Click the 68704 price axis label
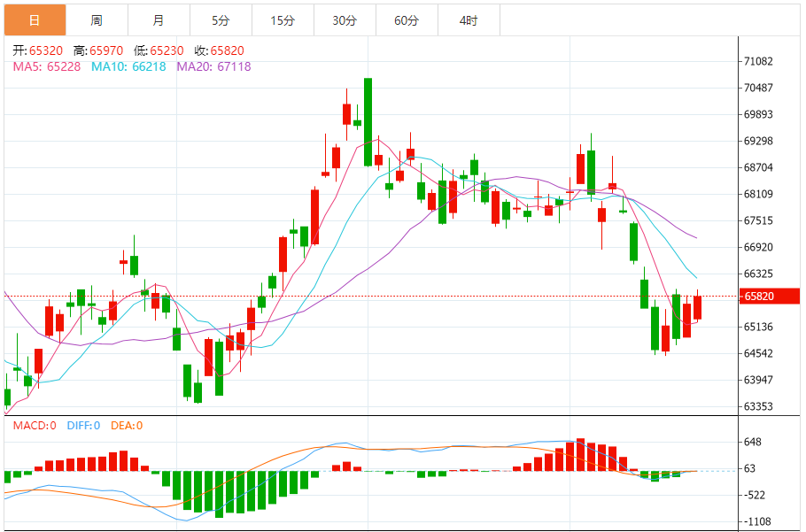 (759, 167)
